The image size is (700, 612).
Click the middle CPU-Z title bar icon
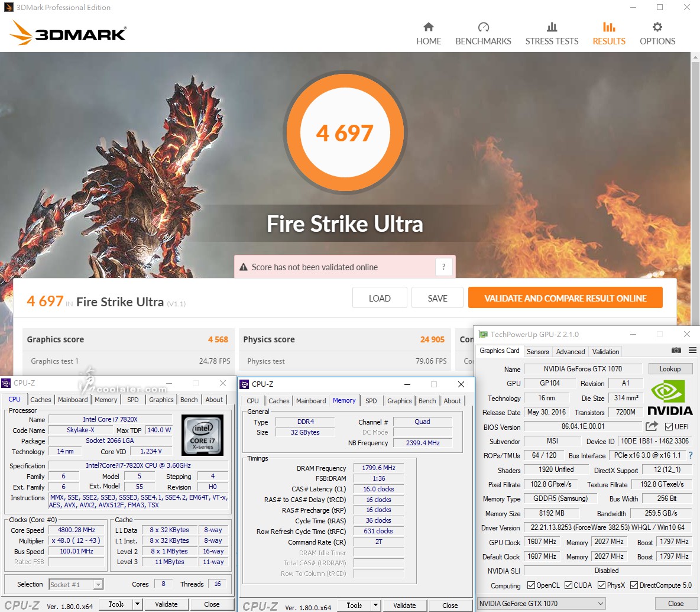click(244, 384)
